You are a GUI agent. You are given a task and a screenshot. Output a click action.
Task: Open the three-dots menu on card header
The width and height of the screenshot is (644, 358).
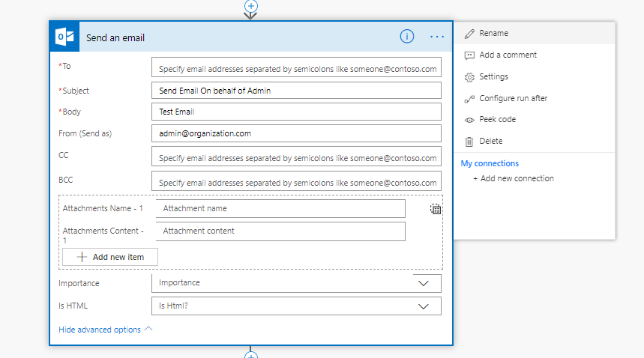[437, 37]
